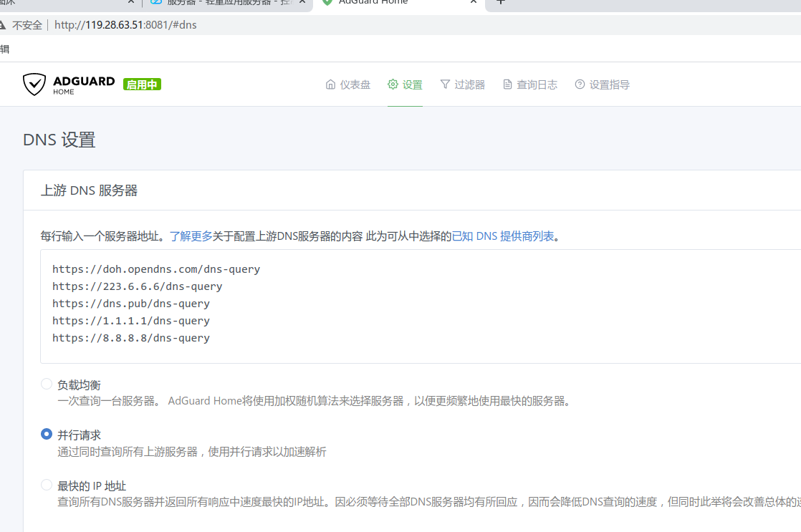Focus the browser address bar URL
Screen dimensions: 801x532
(125, 25)
